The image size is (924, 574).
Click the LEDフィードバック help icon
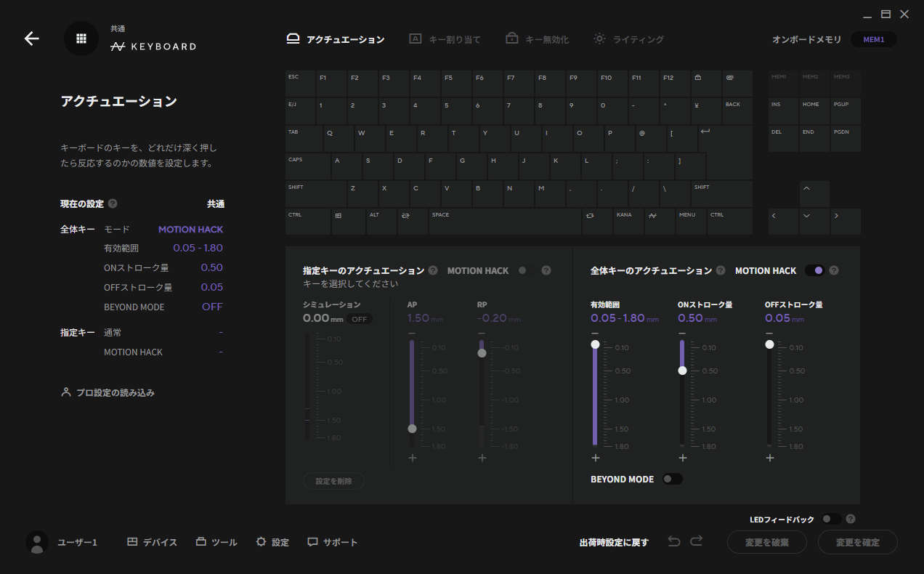[x=851, y=520]
